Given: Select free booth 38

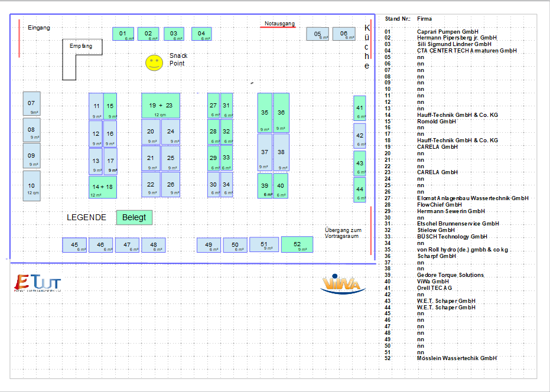Looking at the screenshot, I should point(281,152).
